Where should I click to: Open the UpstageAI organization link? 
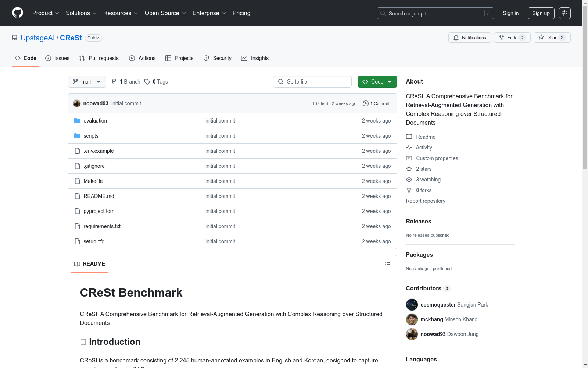[37, 38]
